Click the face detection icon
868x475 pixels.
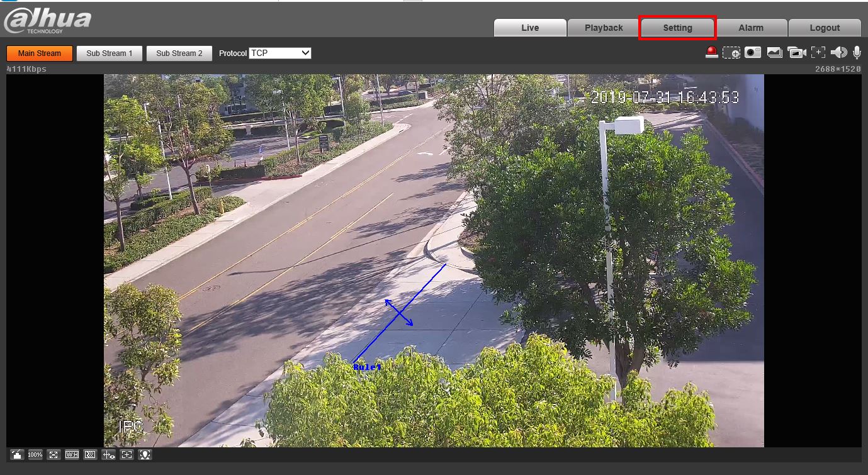point(145,455)
